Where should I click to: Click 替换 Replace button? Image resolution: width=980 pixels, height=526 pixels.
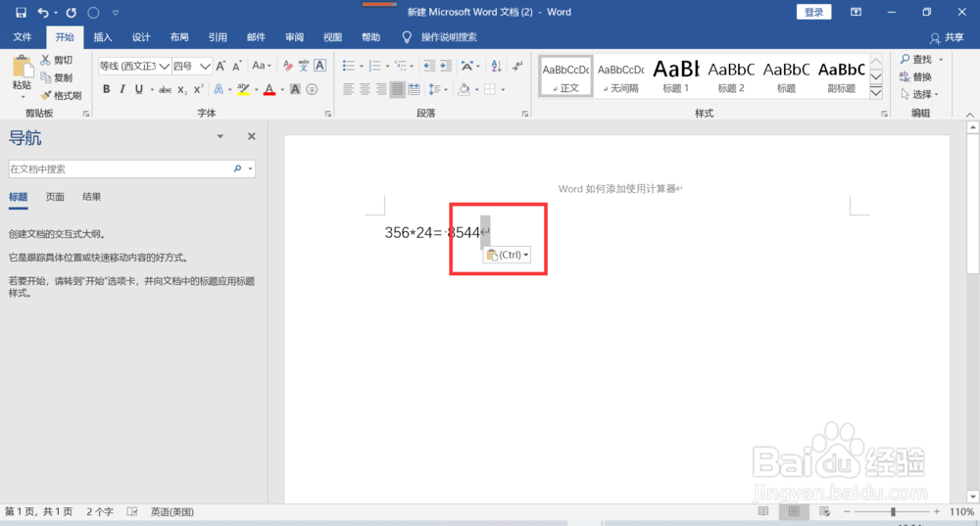(x=915, y=76)
